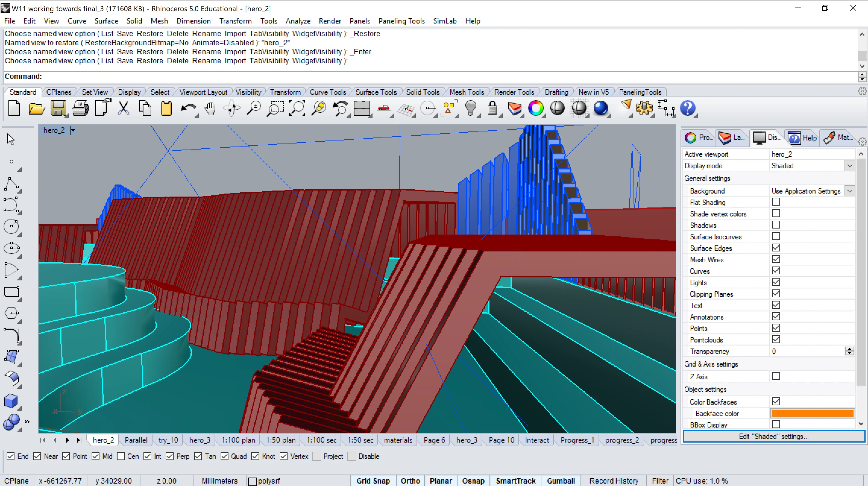868x486 pixels.
Task: Click Edit Shaded settings button
Action: coord(773,436)
